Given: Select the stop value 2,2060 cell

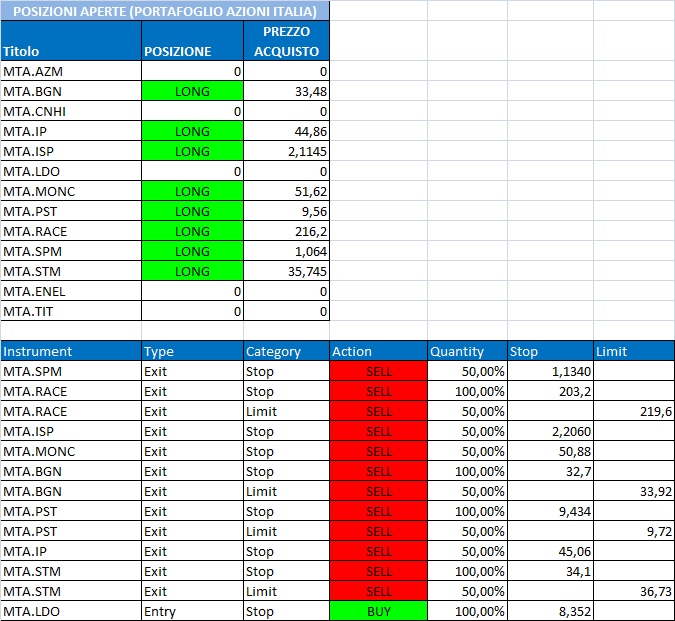Looking at the screenshot, I should (551, 431).
